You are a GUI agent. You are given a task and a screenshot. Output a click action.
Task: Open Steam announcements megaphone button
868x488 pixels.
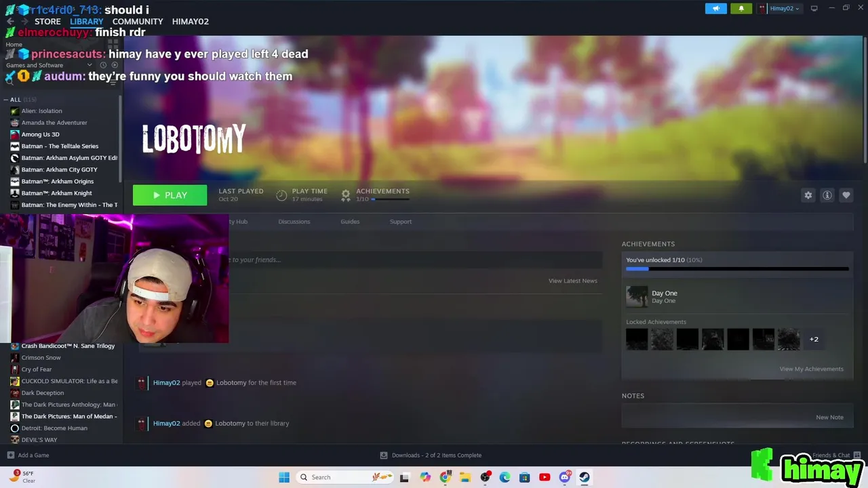(715, 8)
